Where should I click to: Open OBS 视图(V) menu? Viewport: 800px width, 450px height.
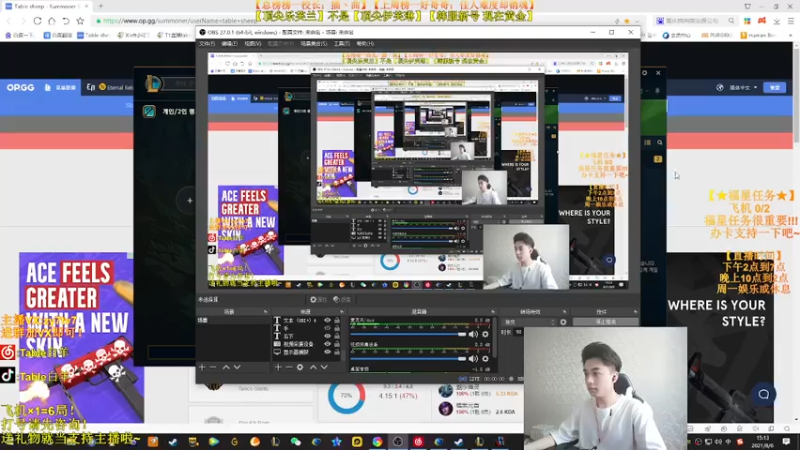(x=253, y=44)
